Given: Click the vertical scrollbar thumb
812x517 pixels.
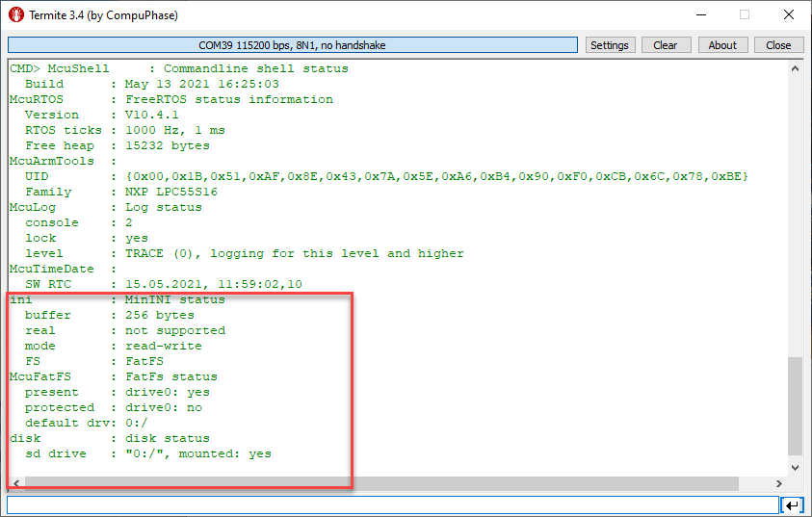Looking at the screenshot, I should coord(795,404).
